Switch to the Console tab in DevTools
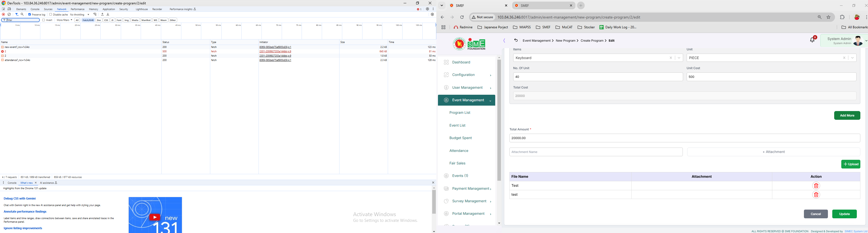Viewport: 868px width, 233px height. [x=35, y=10]
